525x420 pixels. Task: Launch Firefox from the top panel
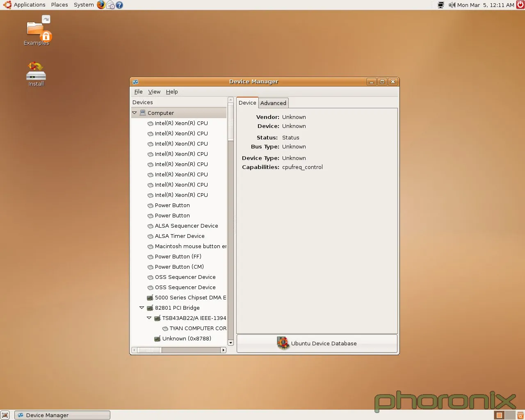101,5
